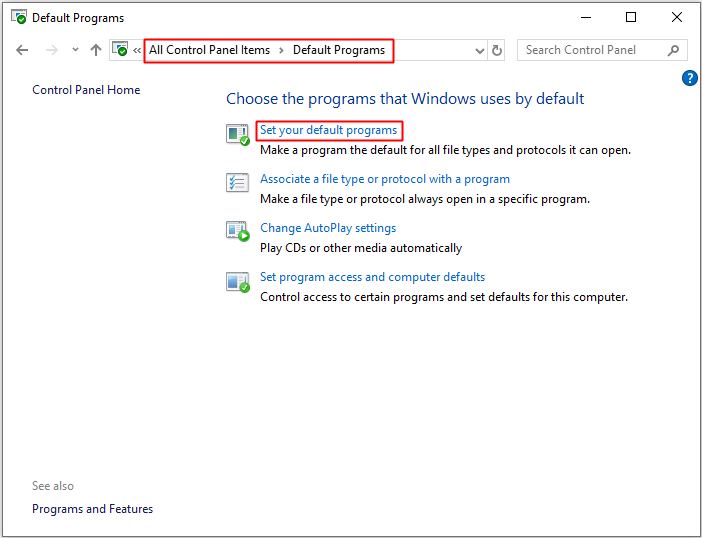Click 'Play CDs or other media automatically' text

(x=361, y=248)
